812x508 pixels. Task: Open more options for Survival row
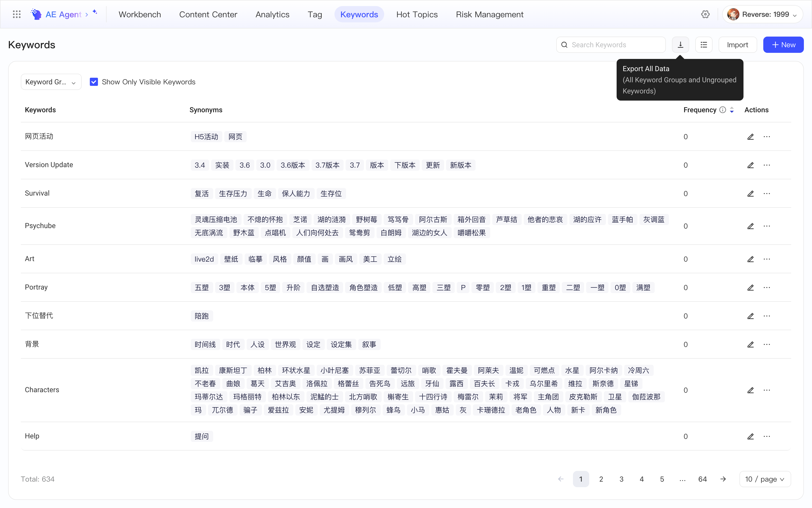click(x=767, y=194)
